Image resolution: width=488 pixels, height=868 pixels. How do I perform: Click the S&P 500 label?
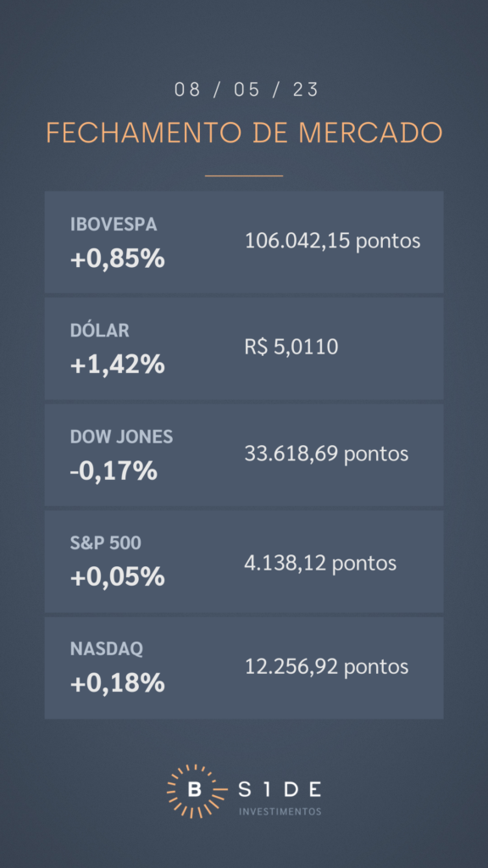pos(106,543)
